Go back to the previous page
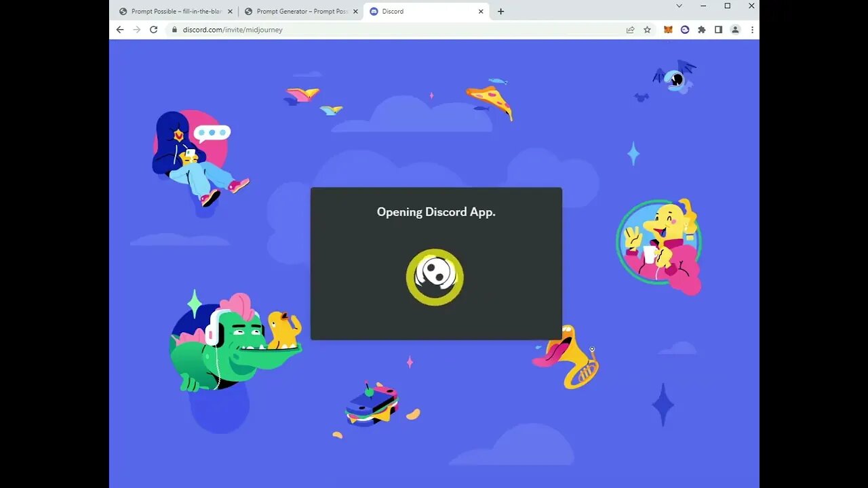This screenshot has height=488, width=868. point(120,30)
